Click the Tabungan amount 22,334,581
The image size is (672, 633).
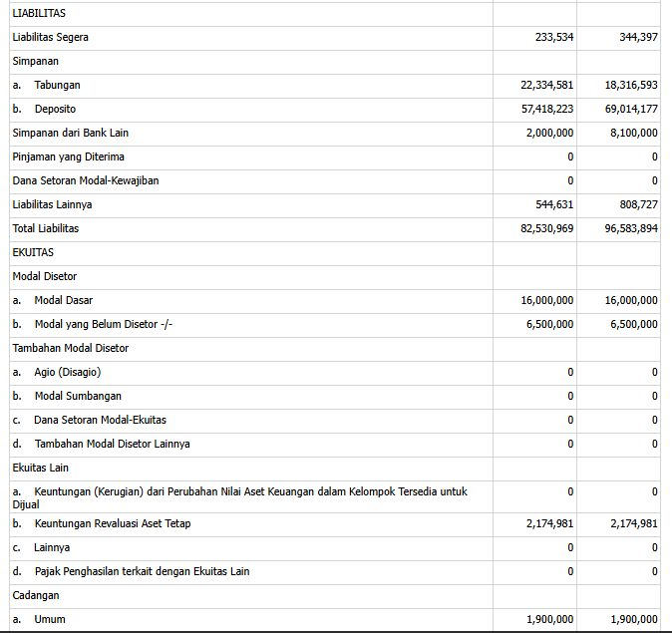pos(539,85)
